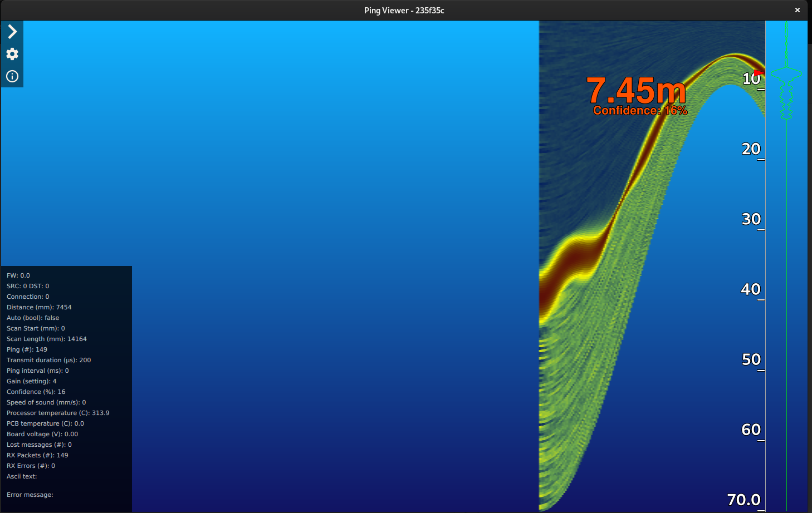Click the Ping (#): 149 counter line

click(26, 349)
